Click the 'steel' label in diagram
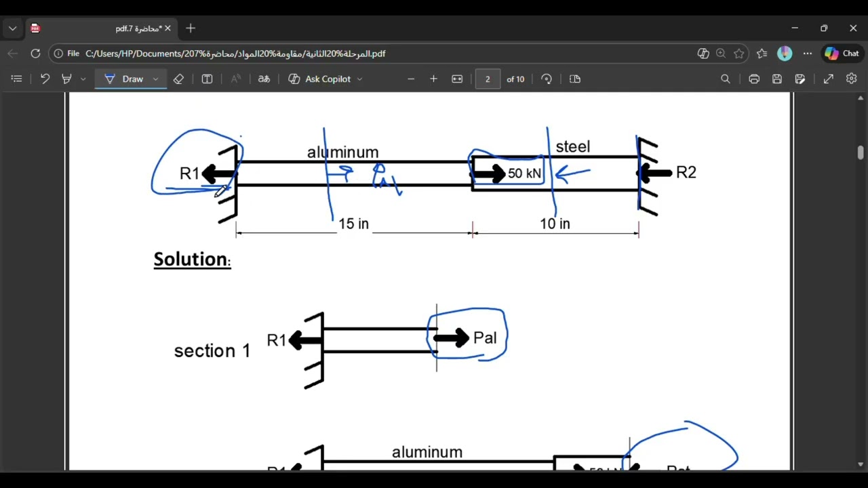Viewport: 868px width, 488px height. point(573,146)
